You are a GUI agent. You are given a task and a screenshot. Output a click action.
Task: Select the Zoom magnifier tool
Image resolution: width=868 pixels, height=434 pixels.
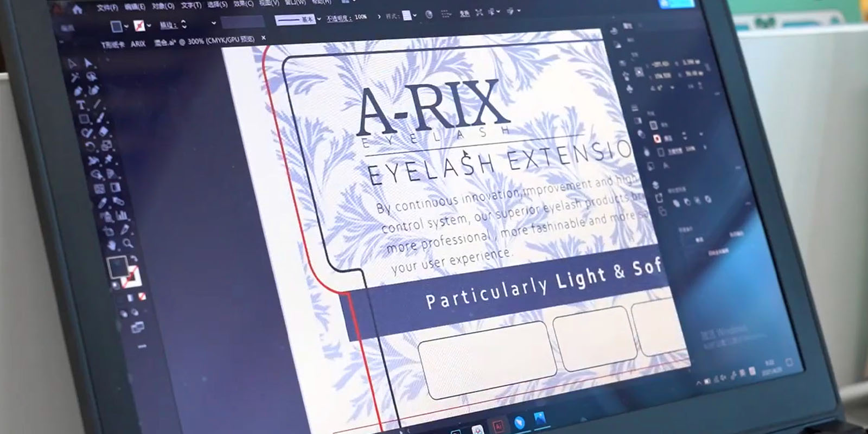[127, 244]
